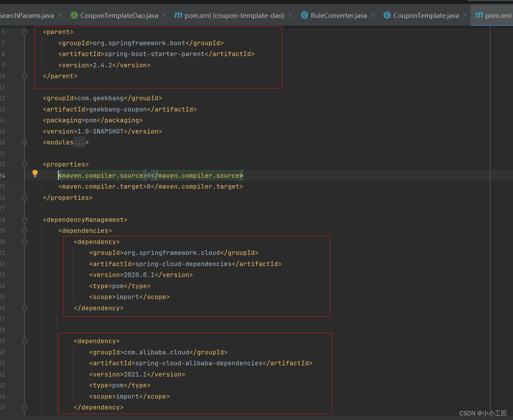Click the folded modules ellipsis placeholder

click(79, 142)
